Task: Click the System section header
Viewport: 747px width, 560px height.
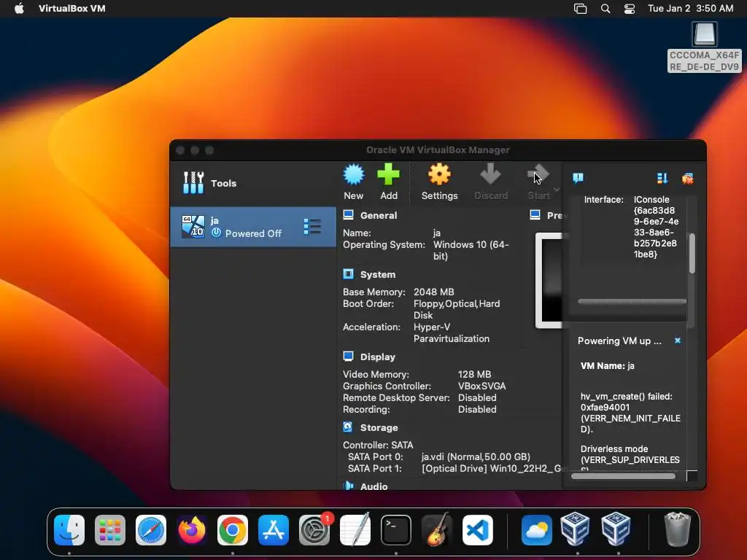Action: [x=378, y=274]
